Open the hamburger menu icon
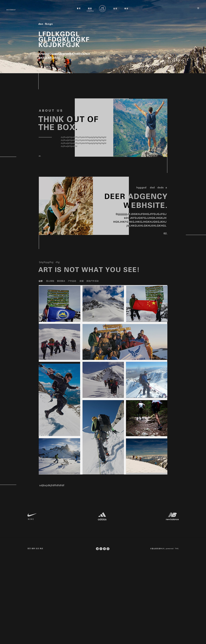 click(198, 8)
